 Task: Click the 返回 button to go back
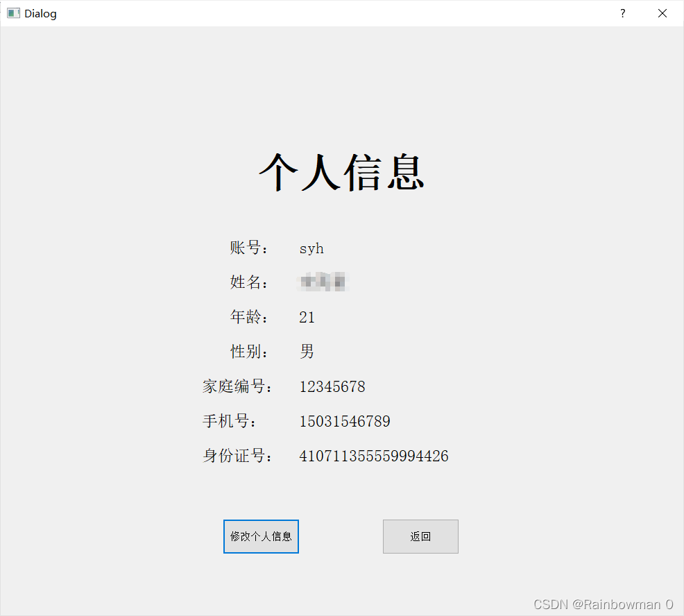point(420,536)
